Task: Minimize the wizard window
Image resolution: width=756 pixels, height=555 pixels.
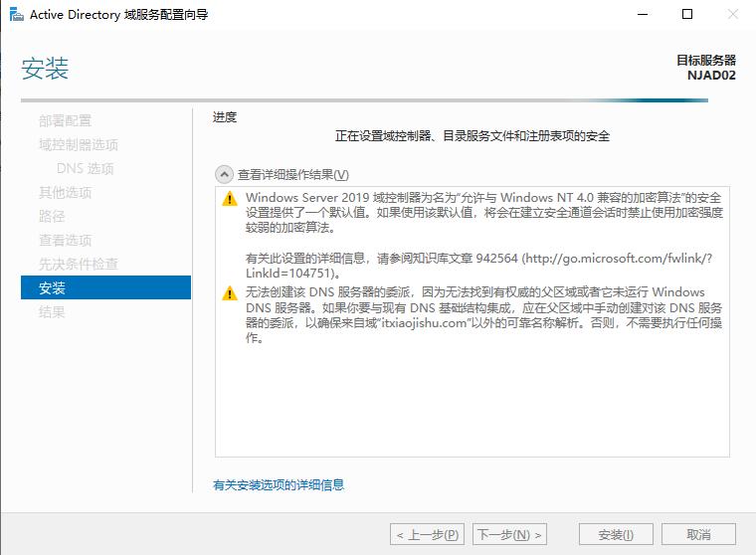Action: pyautogui.click(x=643, y=15)
